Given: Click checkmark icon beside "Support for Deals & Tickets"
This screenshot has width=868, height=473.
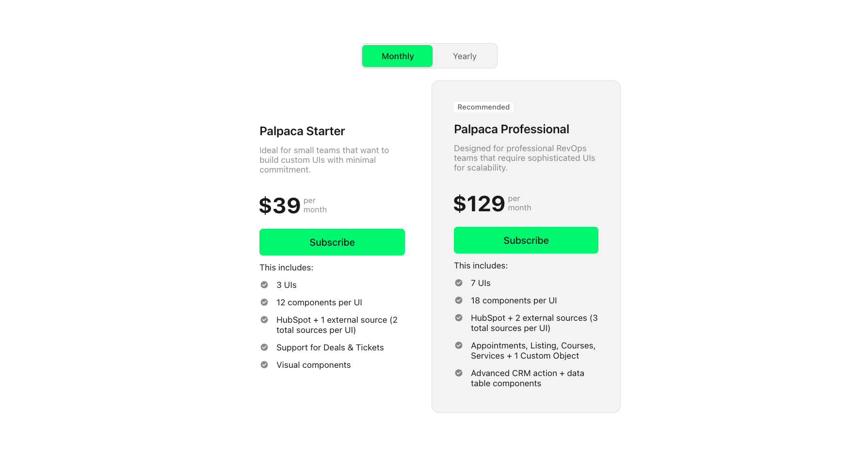Looking at the screenshot, I should point(264,347).
